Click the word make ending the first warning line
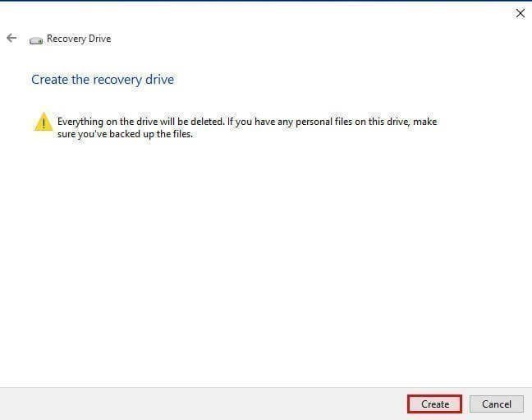 tap(424, 122)
